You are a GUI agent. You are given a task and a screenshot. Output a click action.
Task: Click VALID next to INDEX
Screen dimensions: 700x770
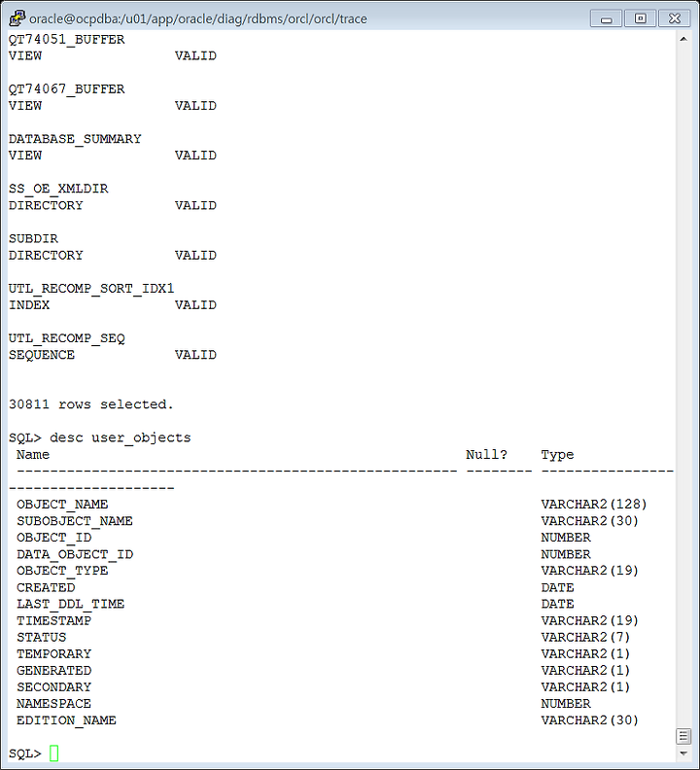click(x=195, y=305)
